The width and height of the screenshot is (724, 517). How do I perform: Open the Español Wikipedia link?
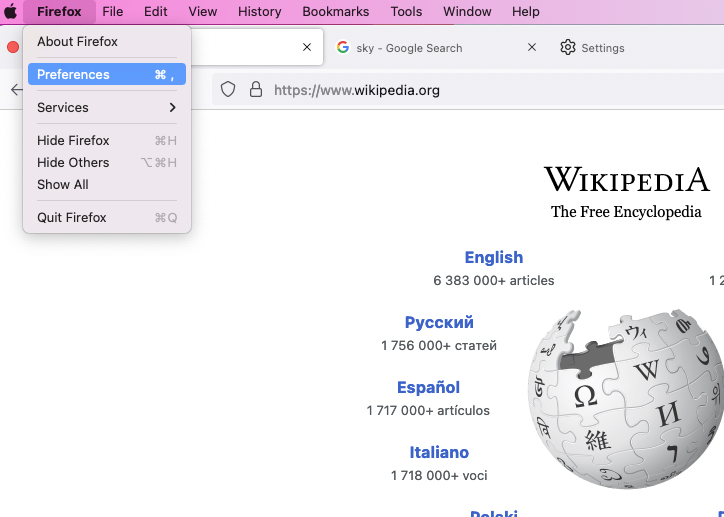click(x=428, y=387)
